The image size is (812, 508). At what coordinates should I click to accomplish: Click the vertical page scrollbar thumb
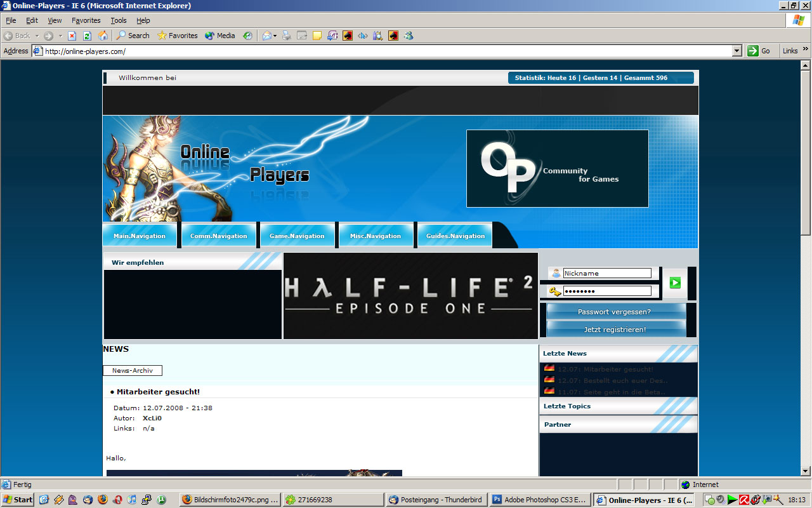tap(806, 152)
